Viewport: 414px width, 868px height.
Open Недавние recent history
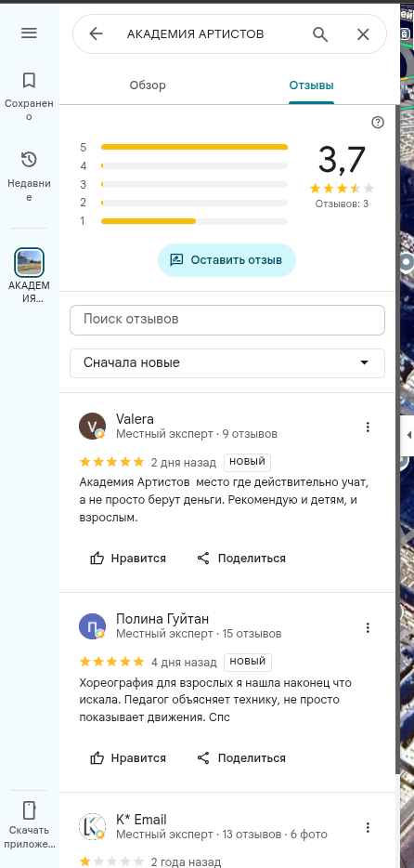29,176
